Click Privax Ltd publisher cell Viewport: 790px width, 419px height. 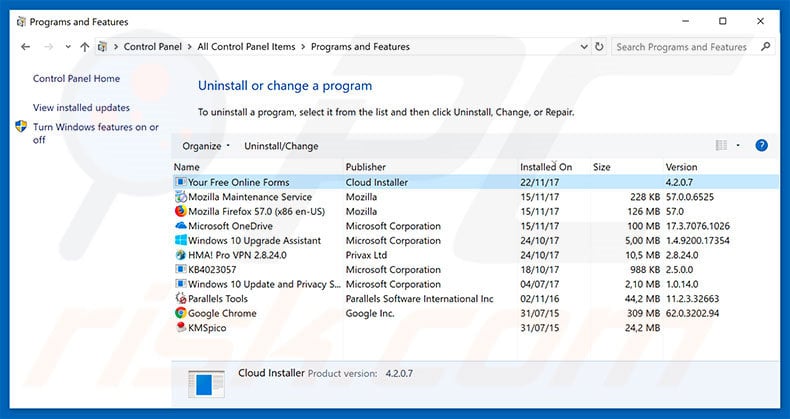coord(366,255)
